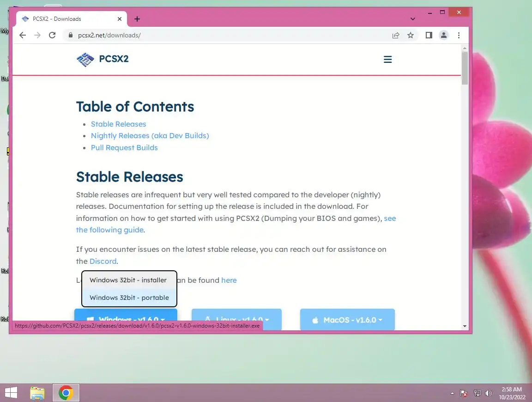This screenshot has width=532, height=402.
Task: Click the scrollbar up arrow
Action: pyautogui.click(x=465, y=48)
